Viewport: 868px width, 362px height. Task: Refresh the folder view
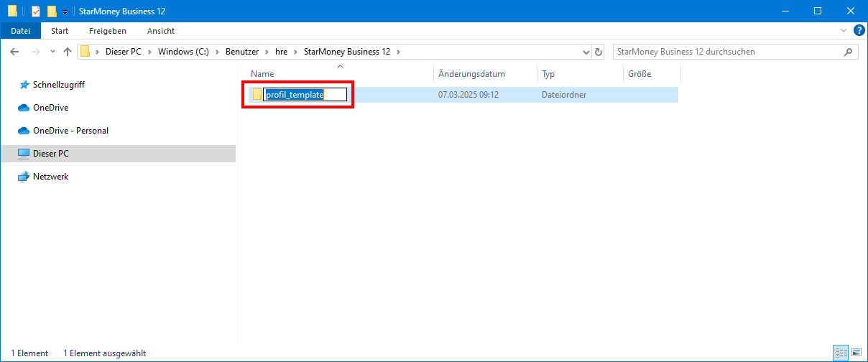599,52
